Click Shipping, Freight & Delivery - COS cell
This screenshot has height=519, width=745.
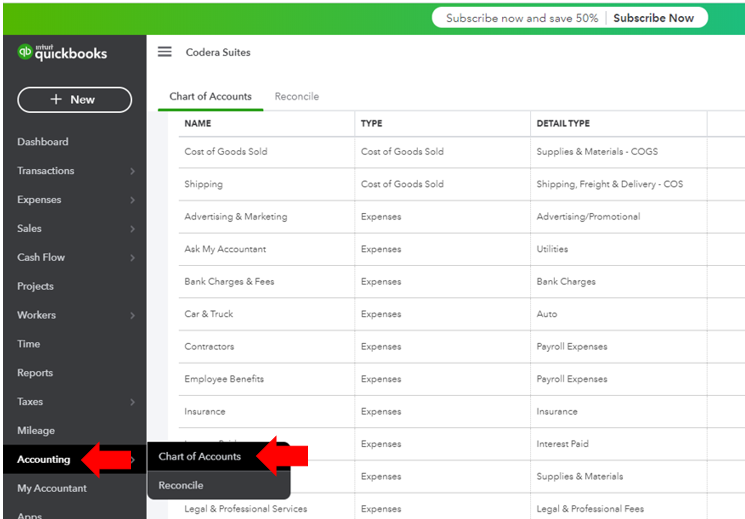610,184
